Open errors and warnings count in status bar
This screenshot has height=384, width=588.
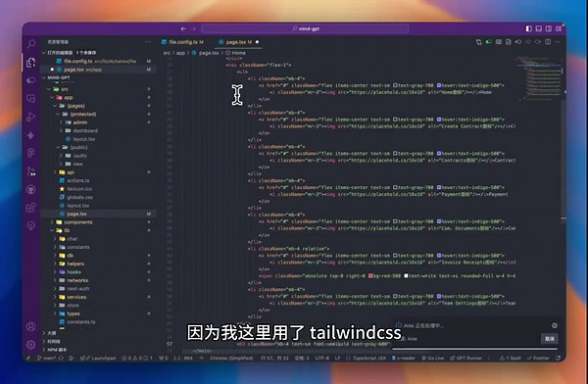[x=137, y=359]
